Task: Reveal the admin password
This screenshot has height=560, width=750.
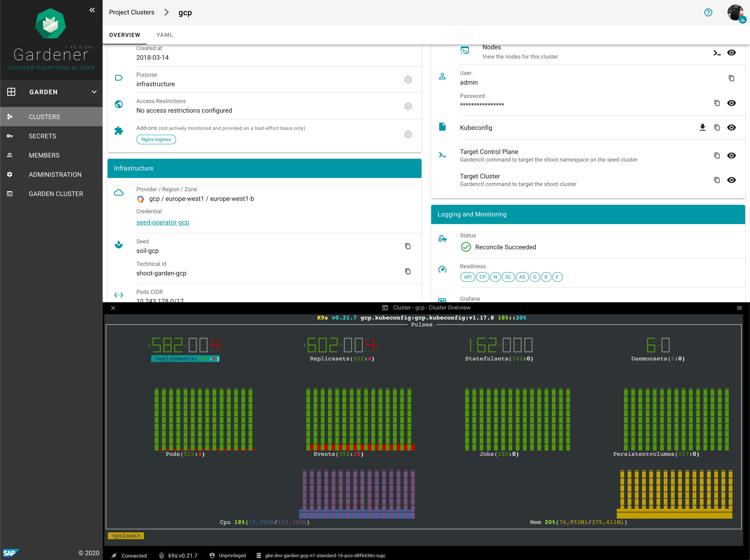Action: tap(731, 103)
